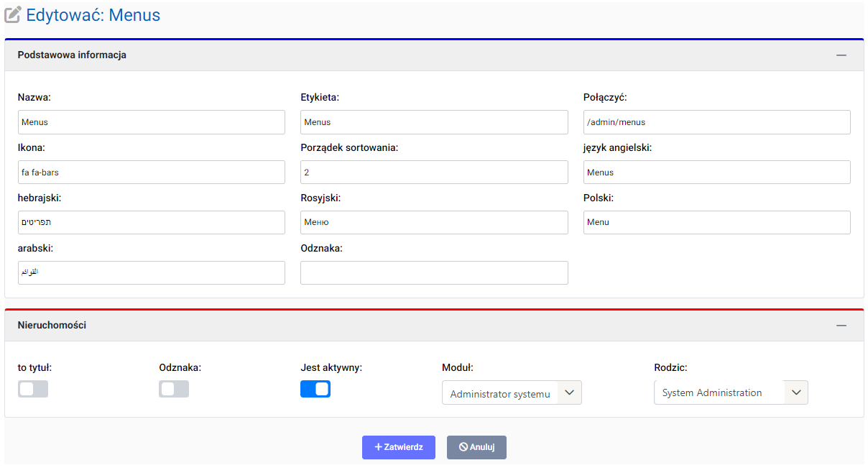Screen dimensions: 868x473
Task: Focus the hebrajski translation field
Action: 151,223
